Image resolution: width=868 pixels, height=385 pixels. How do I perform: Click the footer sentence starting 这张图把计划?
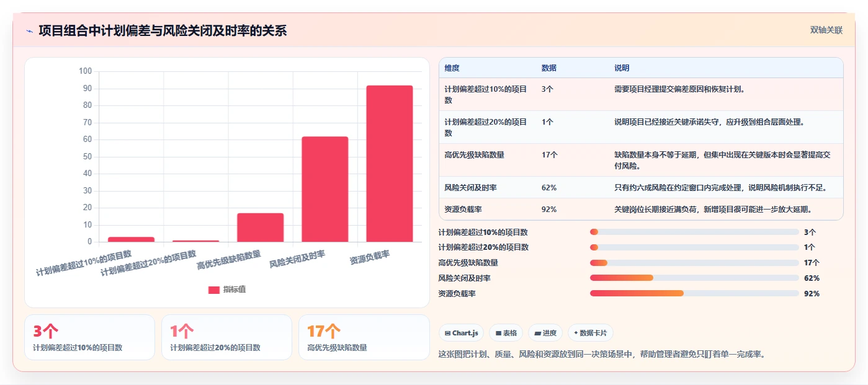pyautogui.click(x=602, y=354)
